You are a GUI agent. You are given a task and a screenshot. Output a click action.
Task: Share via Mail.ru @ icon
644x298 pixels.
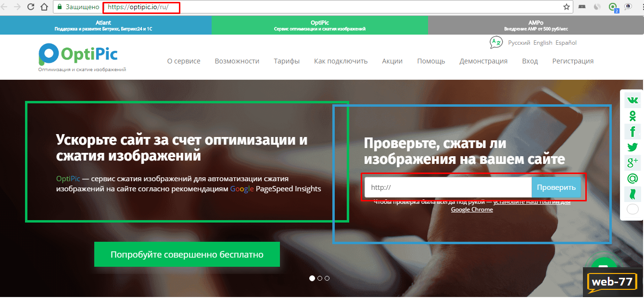[632, 178]
